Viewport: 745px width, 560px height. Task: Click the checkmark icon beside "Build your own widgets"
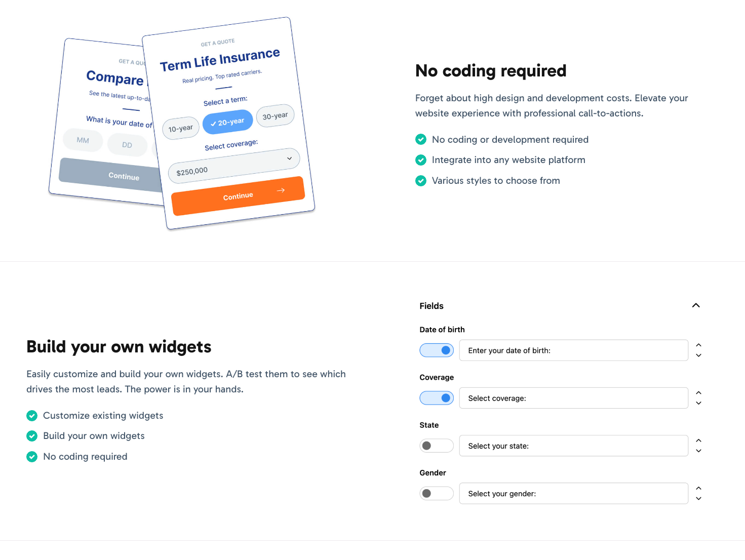[x=31, y=436]
